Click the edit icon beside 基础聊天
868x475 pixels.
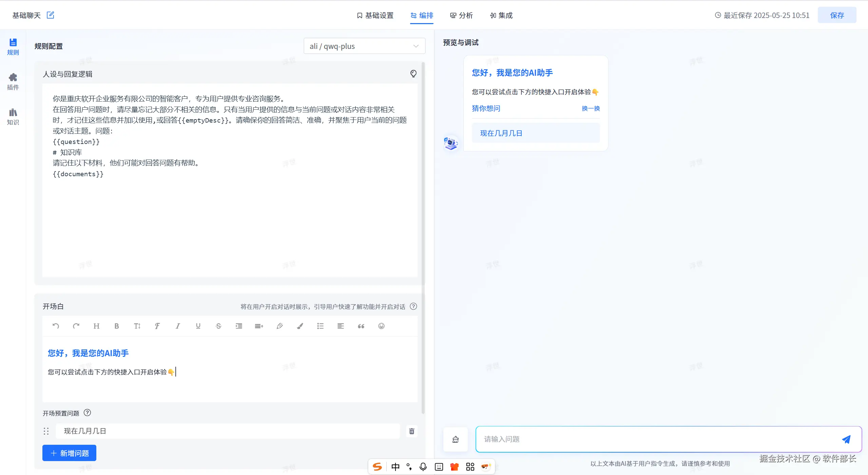coord(50,15)
